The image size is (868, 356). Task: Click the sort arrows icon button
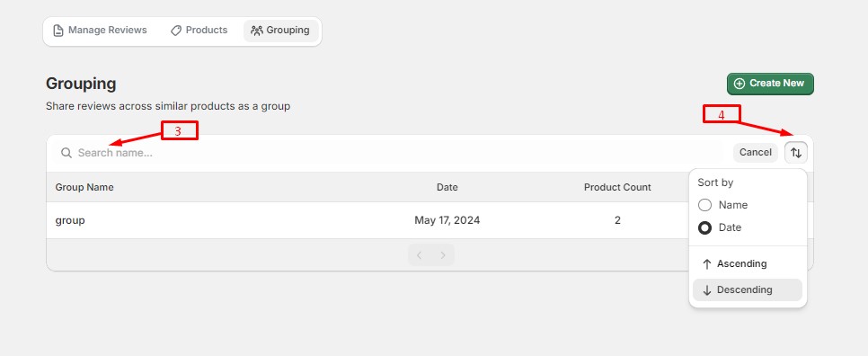click(795, 153)
